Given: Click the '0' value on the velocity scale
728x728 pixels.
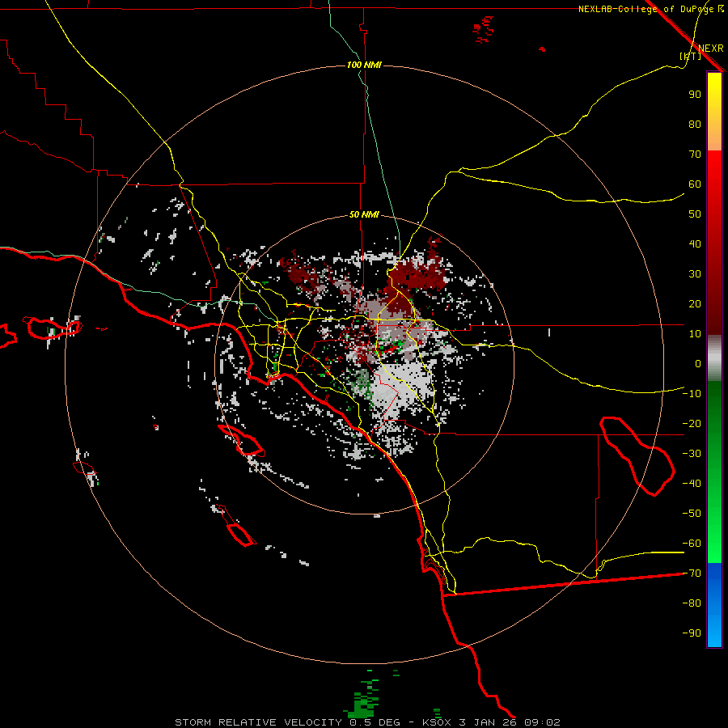Looking at the screenshot, I should tap(698, 363).
